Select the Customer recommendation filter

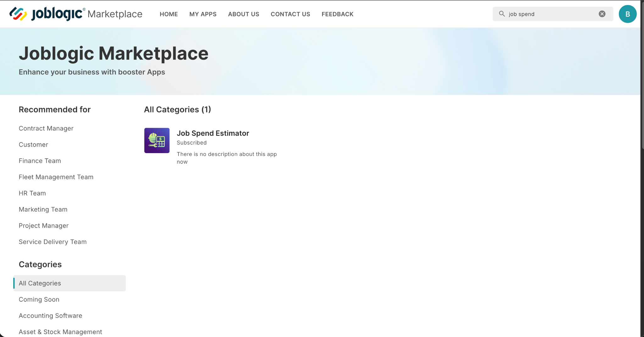click(33, 145)
